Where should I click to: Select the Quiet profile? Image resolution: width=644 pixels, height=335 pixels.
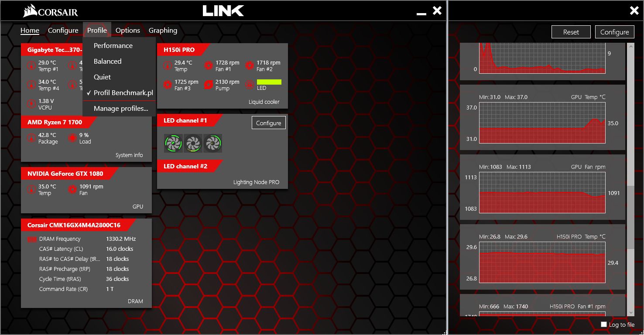[119, 77]
